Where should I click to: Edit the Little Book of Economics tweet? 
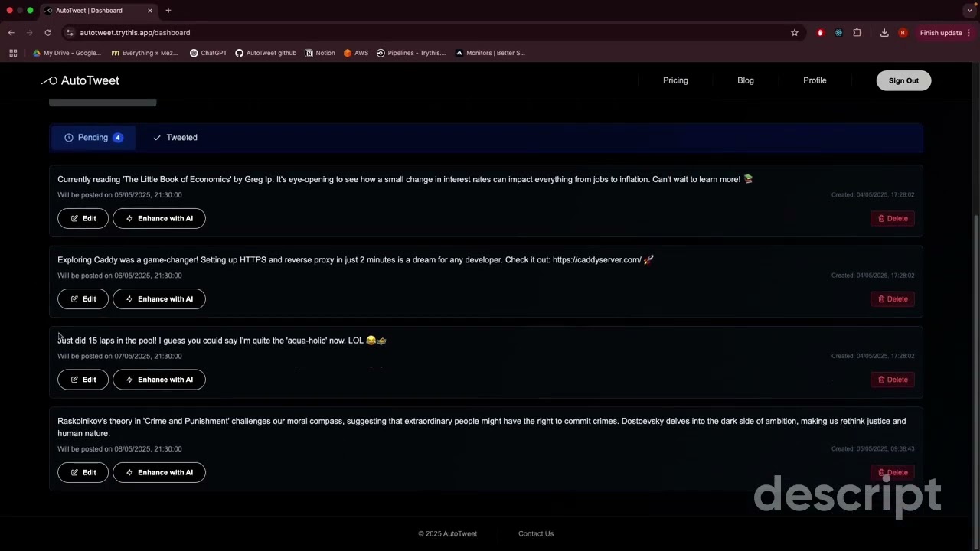point(83,218)
